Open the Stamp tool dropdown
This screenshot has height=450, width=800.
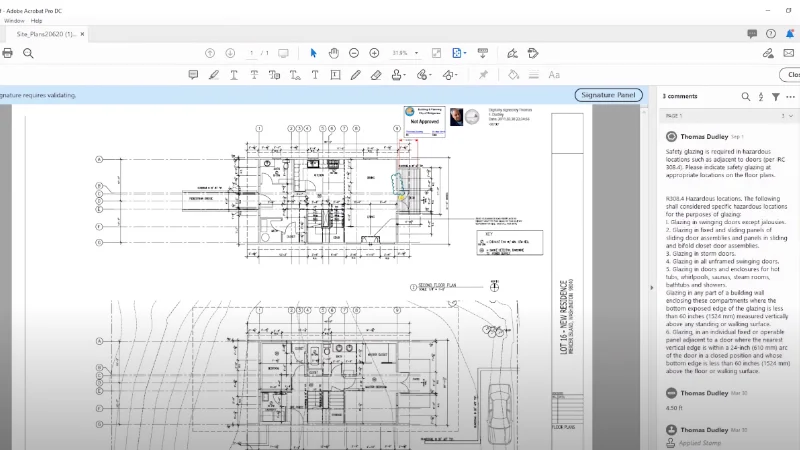(398, 75)
